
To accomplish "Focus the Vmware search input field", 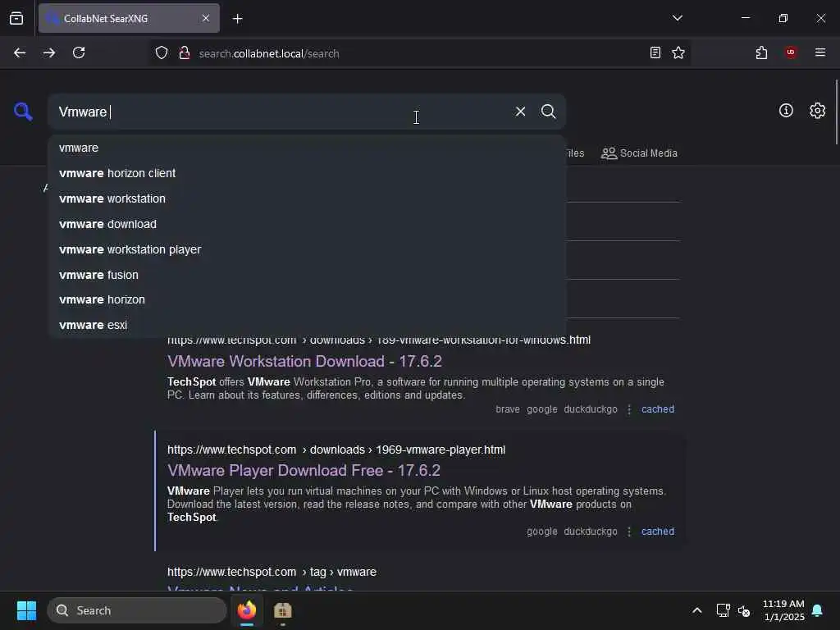I will coord(279,112).
